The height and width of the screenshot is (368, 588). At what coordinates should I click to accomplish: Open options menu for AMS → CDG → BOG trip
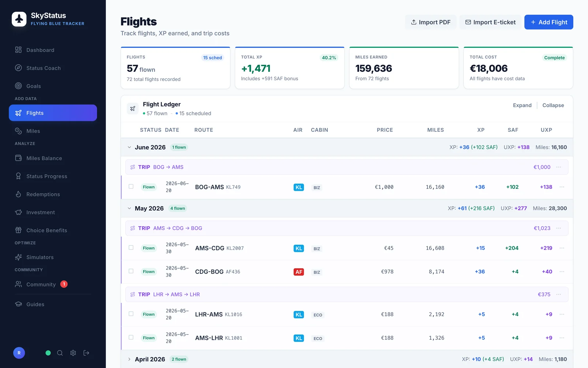559,228
